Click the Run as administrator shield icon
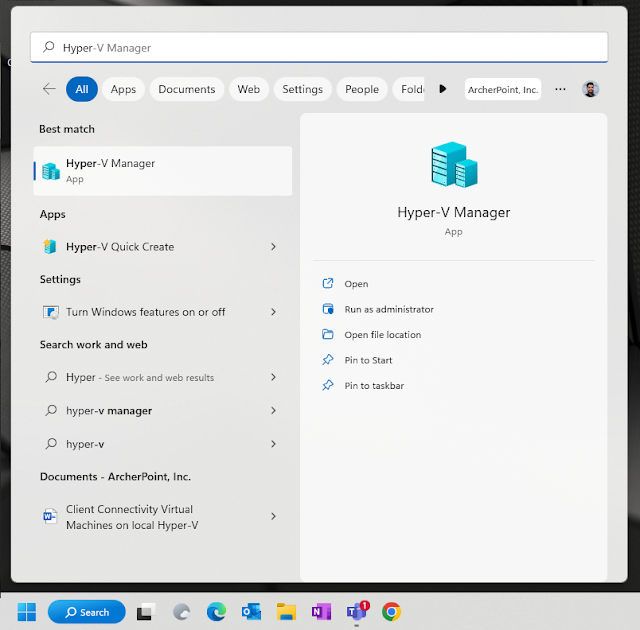This screenshot has width=640, height=630. click(328, 309)
